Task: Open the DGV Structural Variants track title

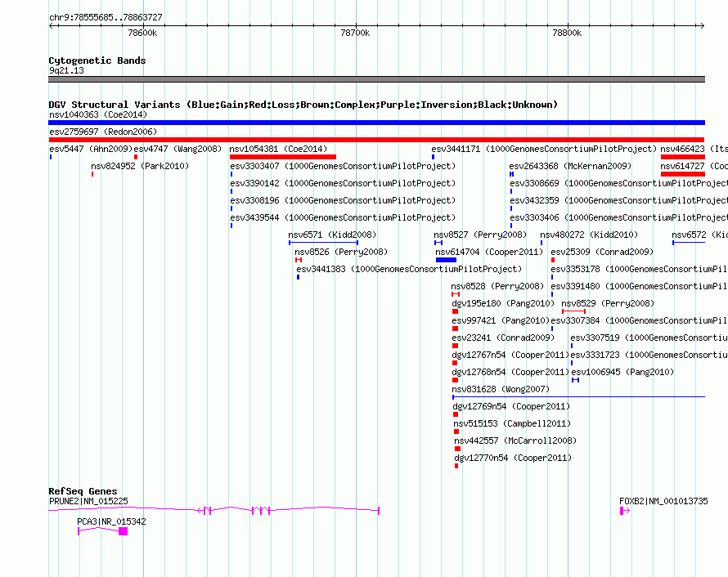Action: pos(303,105)
